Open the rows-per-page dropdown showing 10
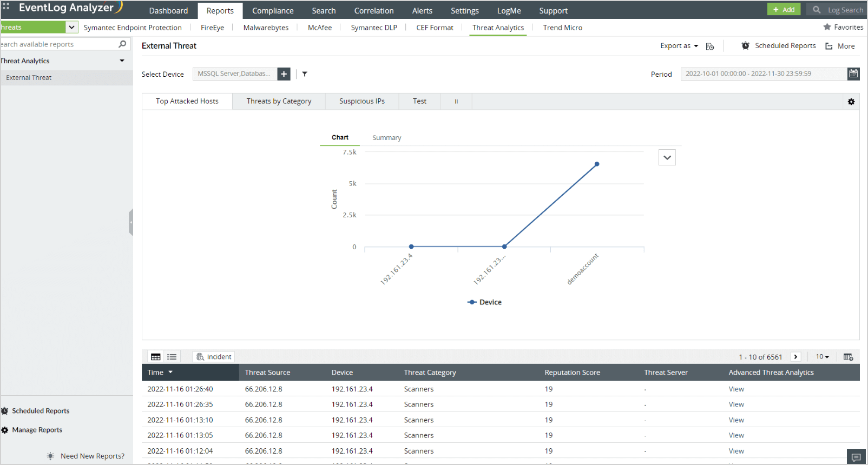868x465 pixels. coord(823,357)
